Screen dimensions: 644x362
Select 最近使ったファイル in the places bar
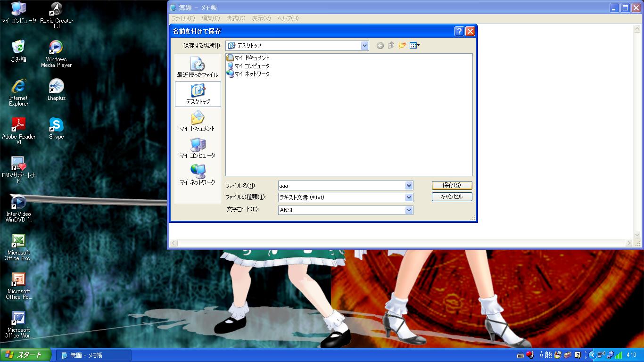pos(198,67)
